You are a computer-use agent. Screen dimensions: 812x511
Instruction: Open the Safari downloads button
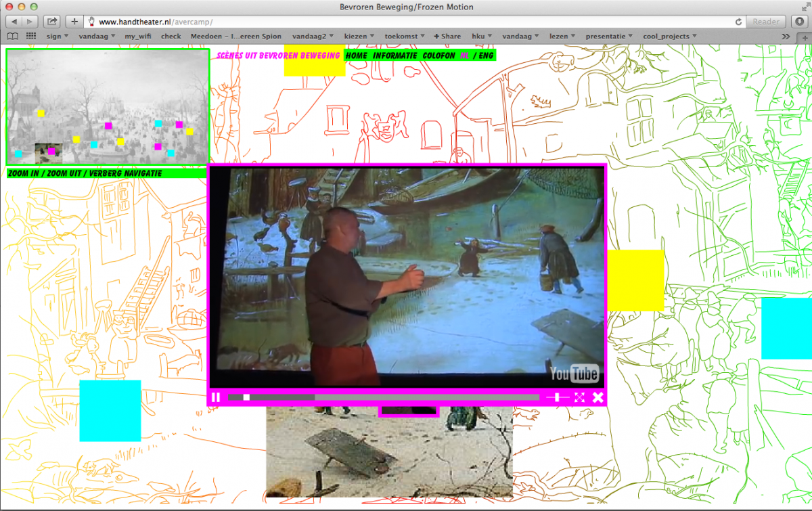pos(799,22)
